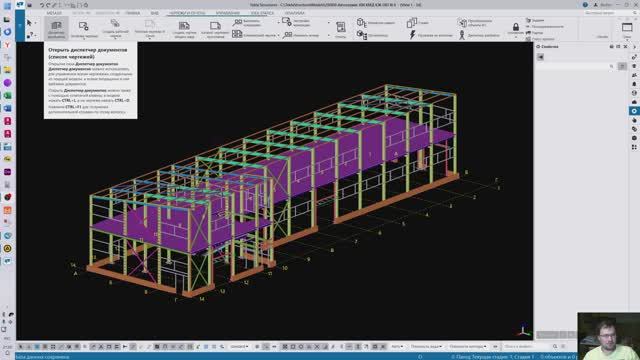
Task: Click the highlighted blue Properties icon in side pane
Action: (634, 111)
